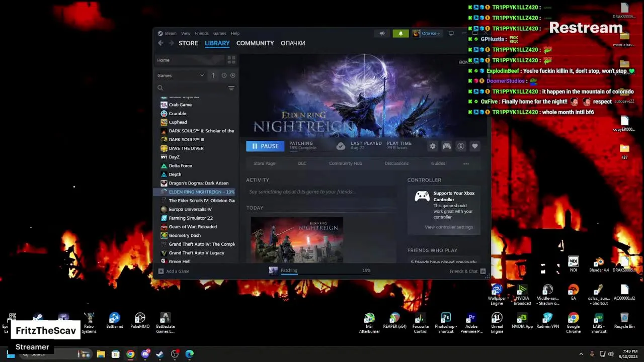
Task: Add Nightreign to favorites heart icon
Action: pyautogui.click(x=474, y=146)
